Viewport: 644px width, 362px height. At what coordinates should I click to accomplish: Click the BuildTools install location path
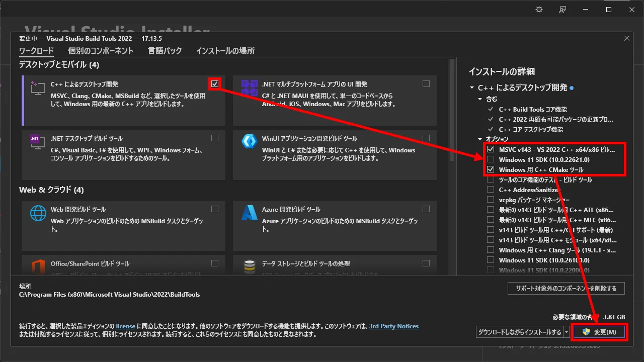pos(109,295)
